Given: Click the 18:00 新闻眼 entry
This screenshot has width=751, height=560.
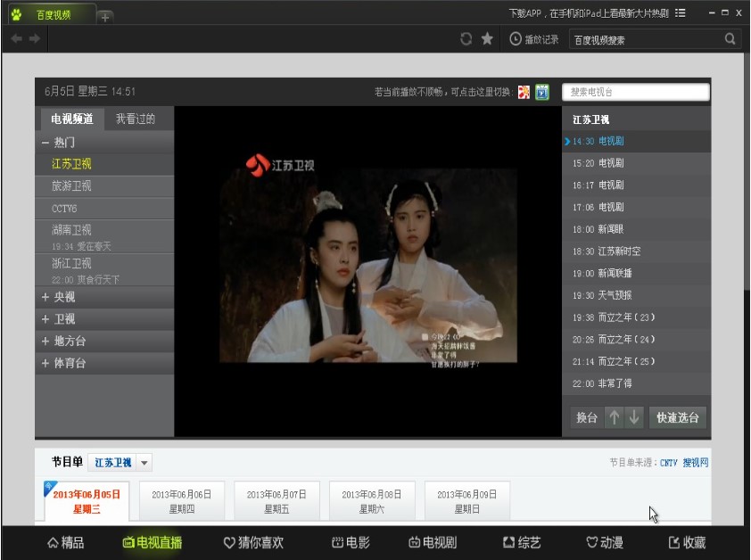Looking at the screenshot, I should pos(636,229).
